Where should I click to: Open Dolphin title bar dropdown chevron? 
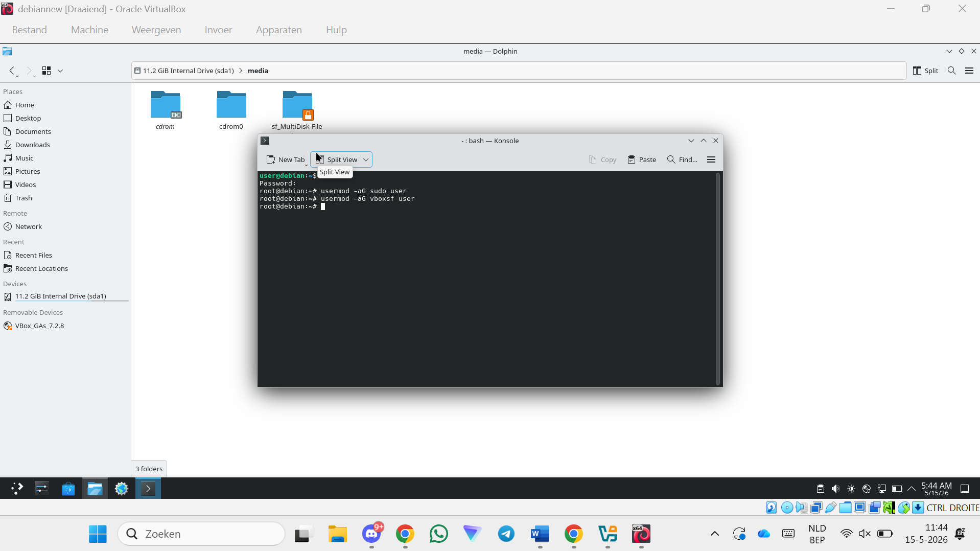click(x=949, y=51)
